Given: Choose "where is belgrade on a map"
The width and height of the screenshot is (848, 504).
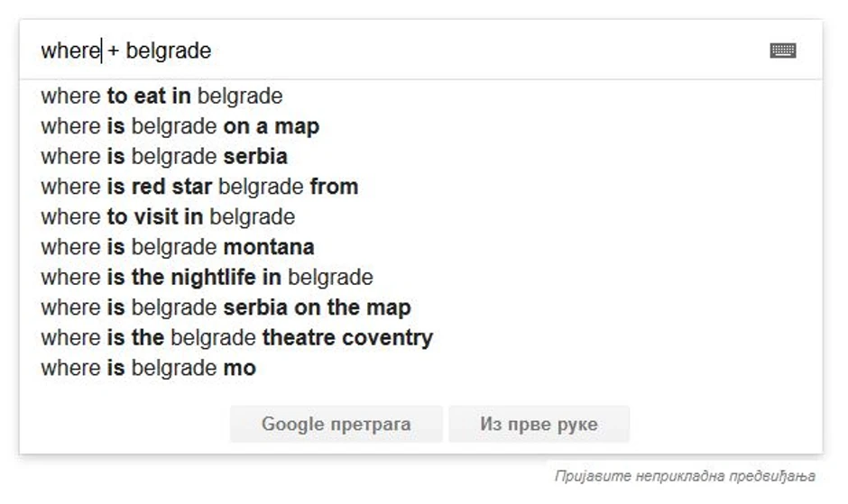Looking at the screenshot, I should [x=180, y=126].
